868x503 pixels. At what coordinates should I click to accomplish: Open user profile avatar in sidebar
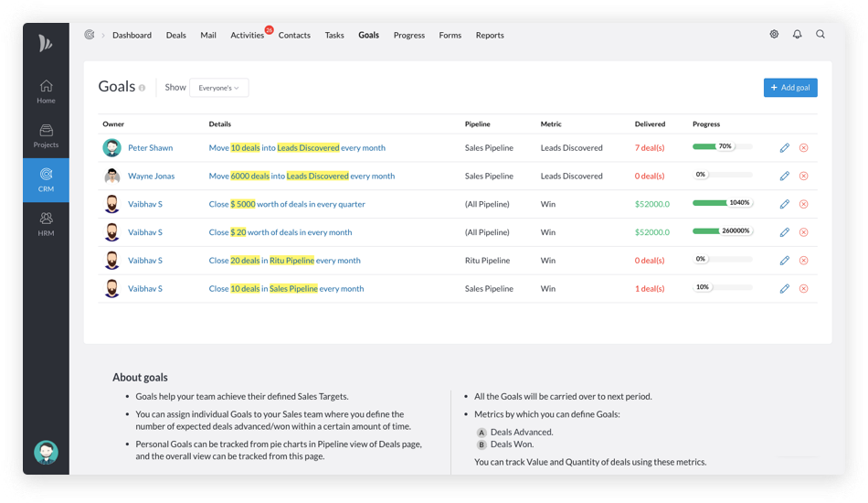click(x=46, y=452)
